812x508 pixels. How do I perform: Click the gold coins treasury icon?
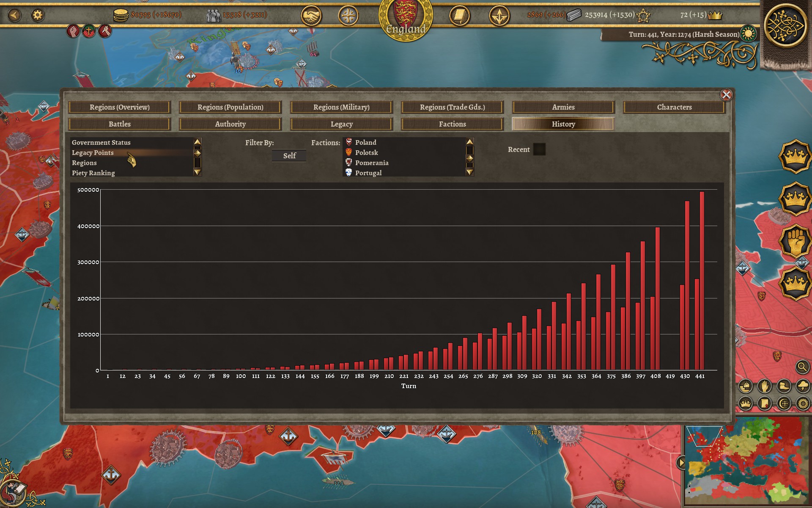point(121,15)
